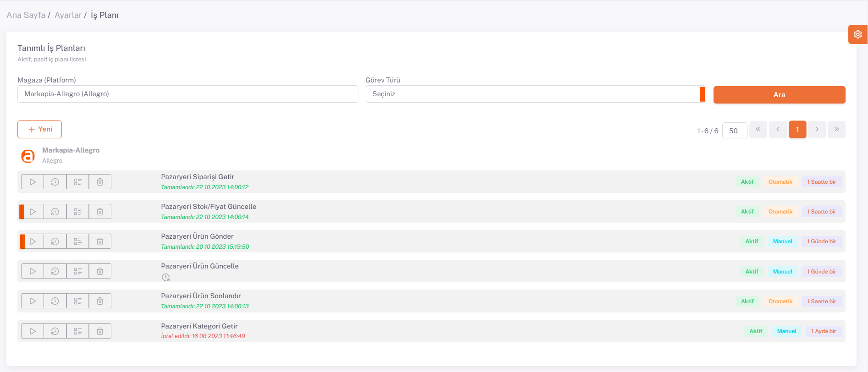This screenshot has height=372, width=868.
Task: Click Manuel badge on Ürün Gönder row
Action: [x=783, y=241]
